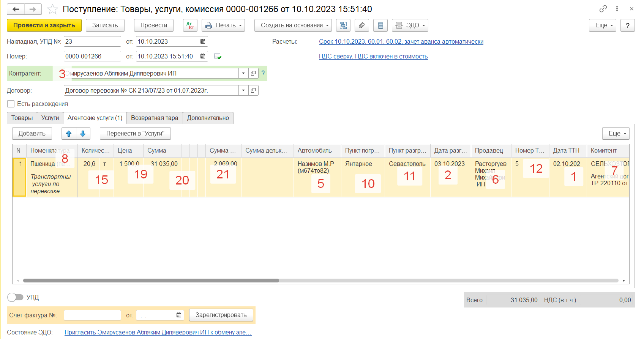Move row down with blue arrow

[x=83, y=134]
